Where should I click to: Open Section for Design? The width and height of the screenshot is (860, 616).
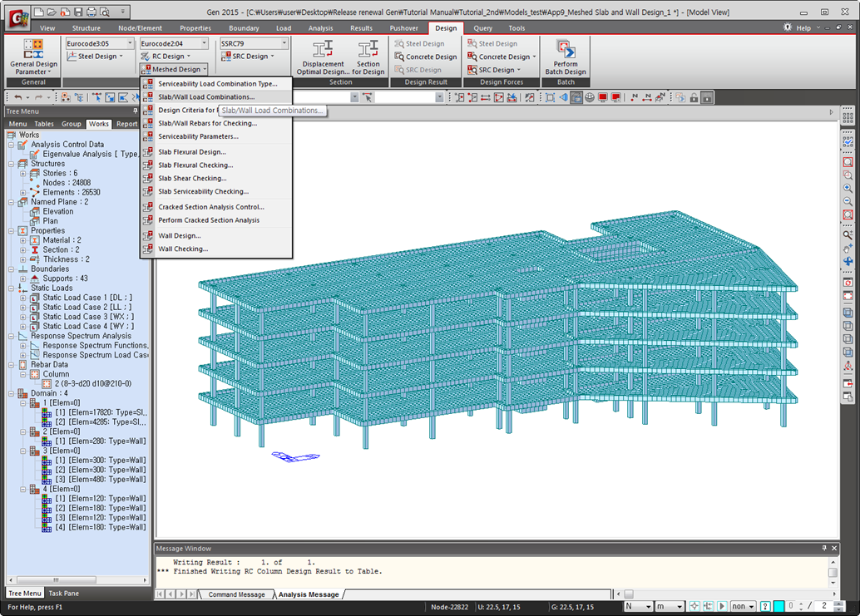coord(368,57)
